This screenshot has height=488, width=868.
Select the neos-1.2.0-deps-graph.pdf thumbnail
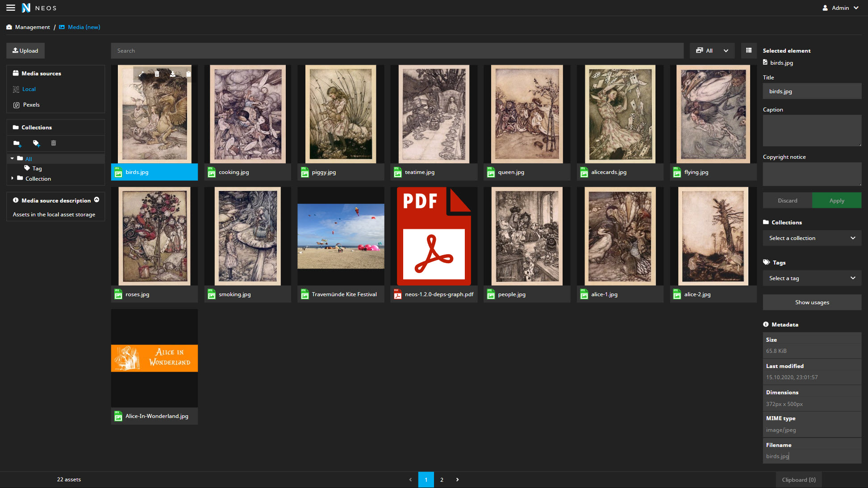(434, 236)
